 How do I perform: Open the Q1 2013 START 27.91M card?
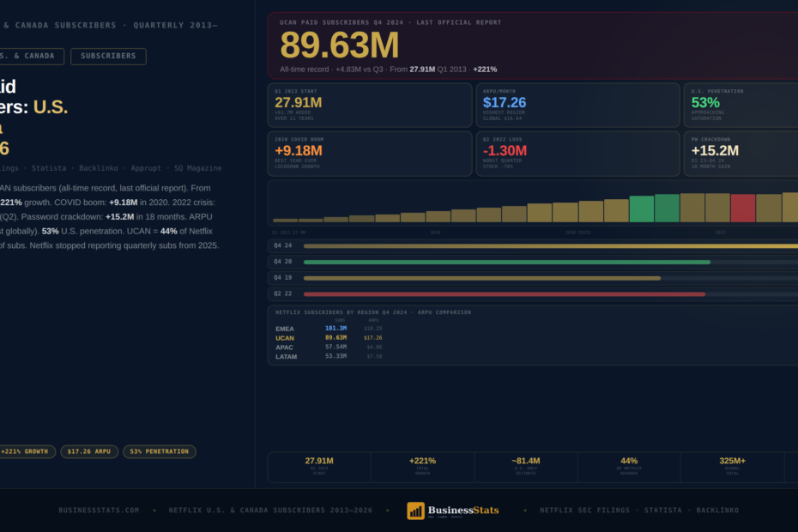click(370, 105)
